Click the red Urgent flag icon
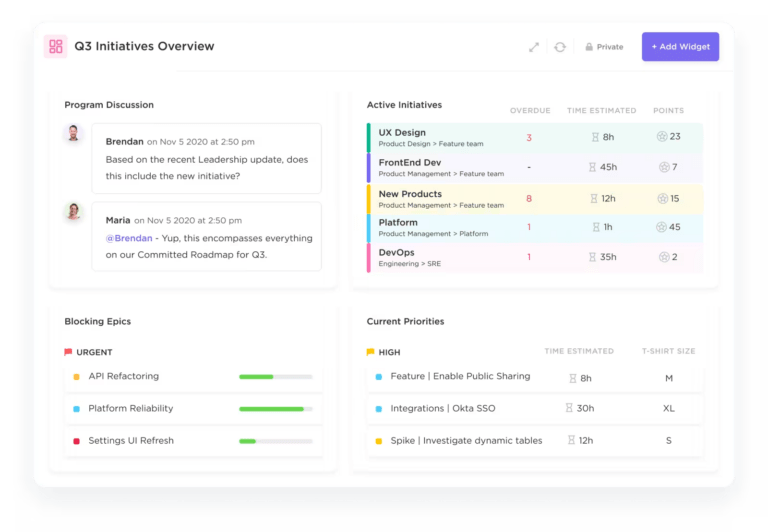 pos(68,352)
